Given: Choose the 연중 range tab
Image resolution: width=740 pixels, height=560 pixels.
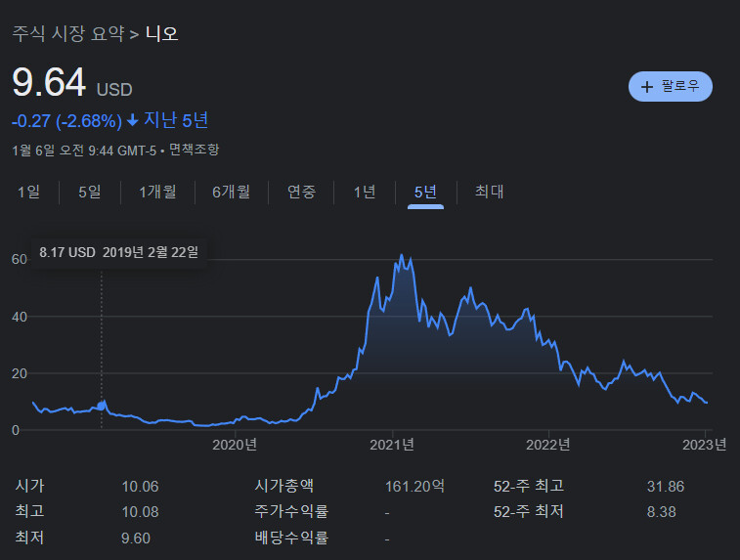Looking at the screenshot, I should coord(301,192).
